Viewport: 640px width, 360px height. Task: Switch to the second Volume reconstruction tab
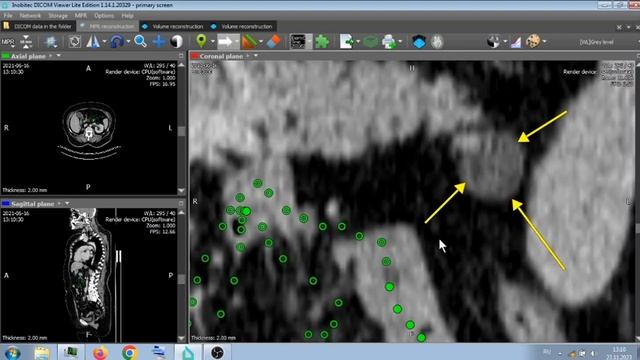coord(242,26)
